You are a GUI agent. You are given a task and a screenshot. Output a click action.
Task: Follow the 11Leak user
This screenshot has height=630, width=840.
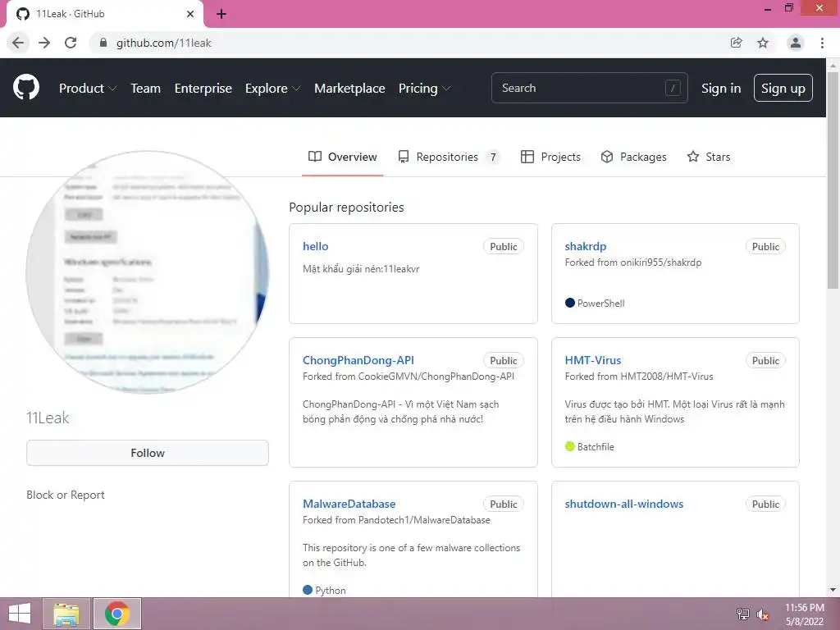pos(148,453)
